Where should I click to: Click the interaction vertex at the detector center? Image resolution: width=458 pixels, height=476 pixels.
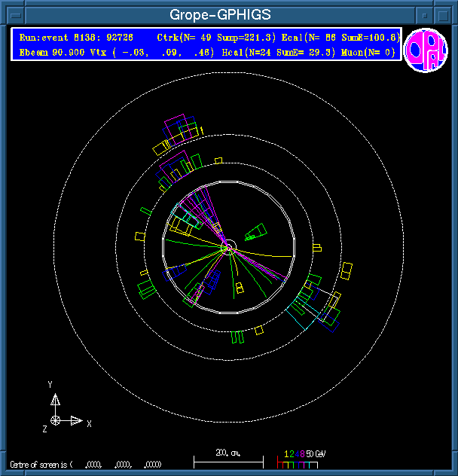point(228,247)
